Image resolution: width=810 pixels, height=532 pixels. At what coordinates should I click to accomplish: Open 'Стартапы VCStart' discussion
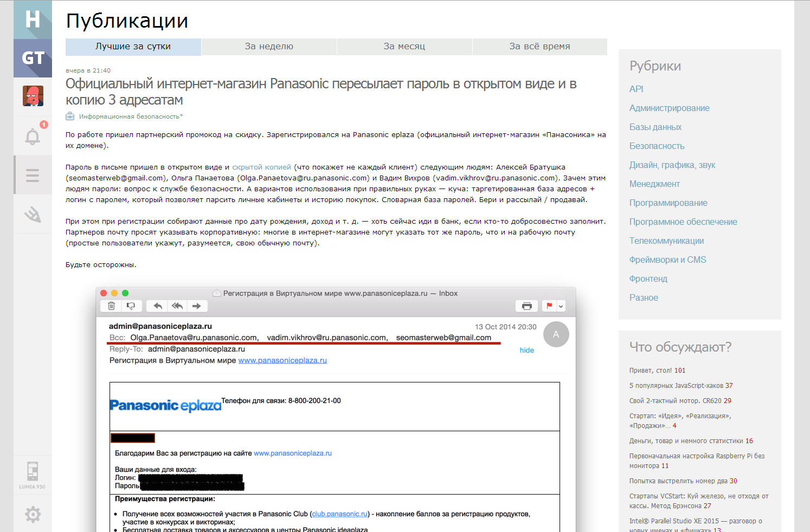699,501
